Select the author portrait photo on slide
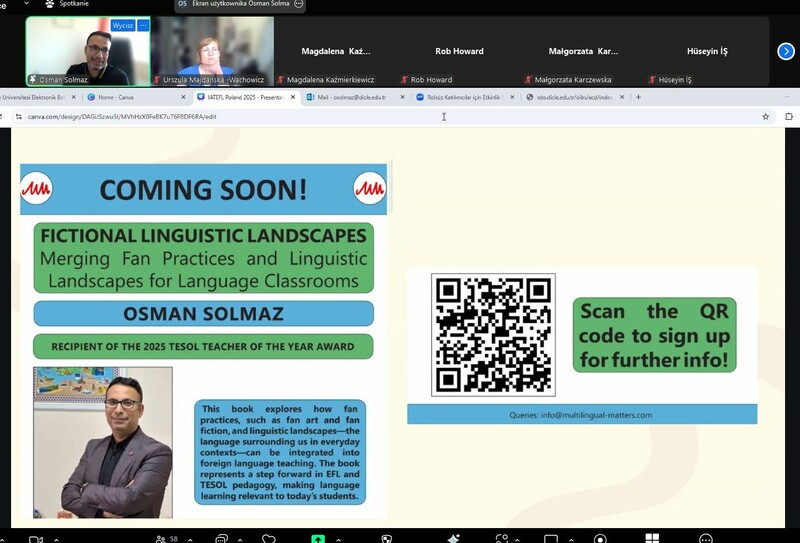 tap(103, 442)
